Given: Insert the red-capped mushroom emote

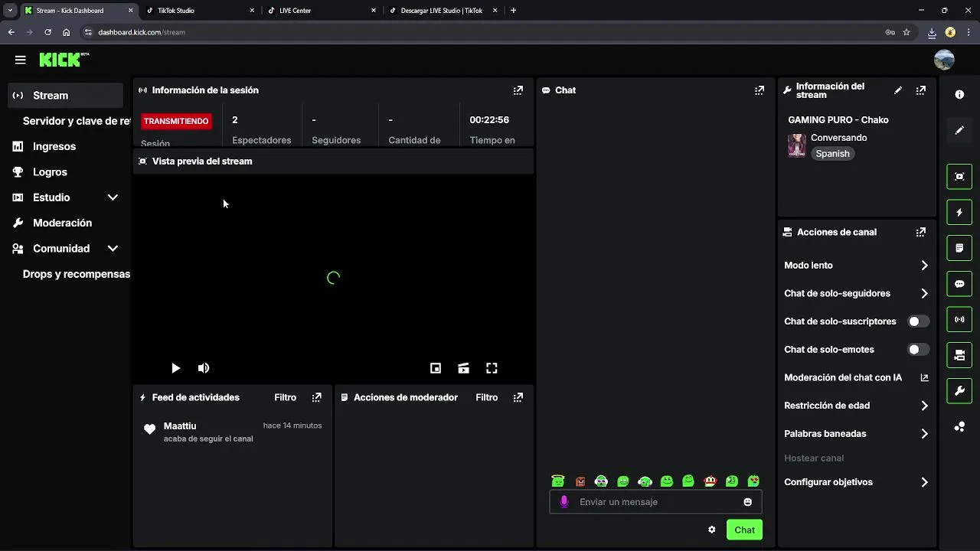Looking at the screenshot, I should (x=710, y=481).
